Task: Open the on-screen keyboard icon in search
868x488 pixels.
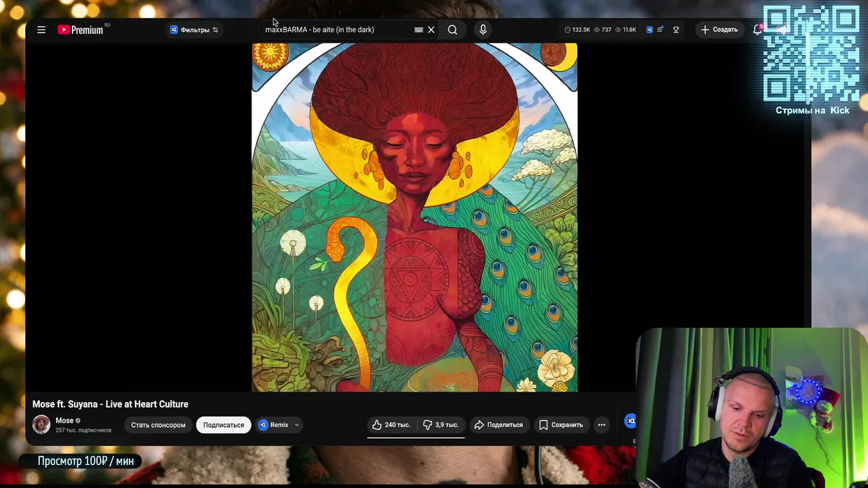Action: [418, 30]
